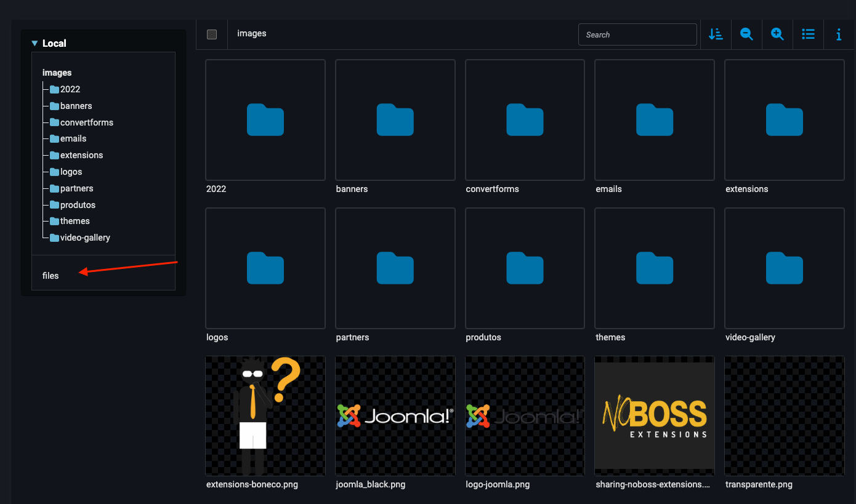Click the zoom in thumbnails icon
The height and width of the screenshot is (504, 856).
[x=777, y=34]
